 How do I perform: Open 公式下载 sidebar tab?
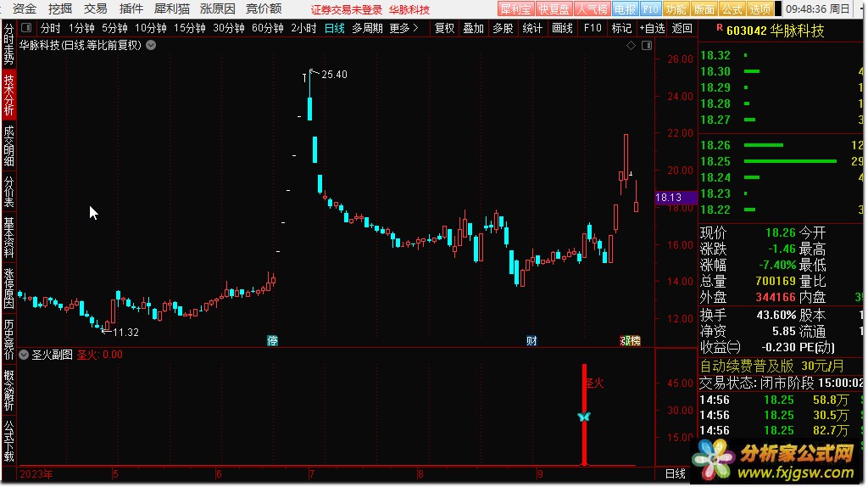coord(8,441)
